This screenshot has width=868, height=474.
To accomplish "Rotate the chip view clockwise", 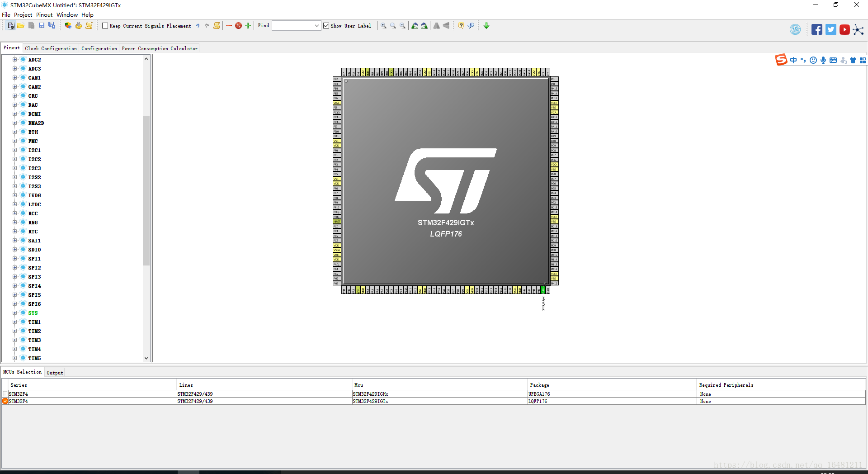I will 415,26.
